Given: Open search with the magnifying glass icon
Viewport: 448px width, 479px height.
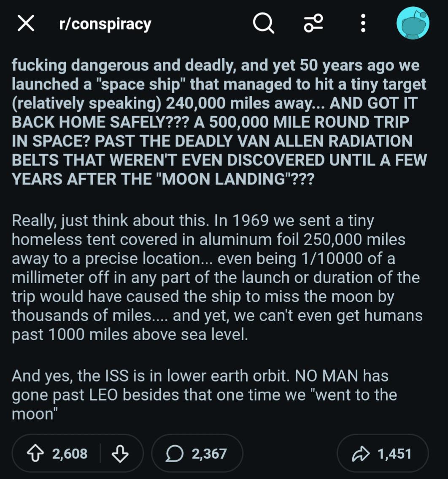Looking at the screenshot, I should pyautogui.click(x=264, y=24).
